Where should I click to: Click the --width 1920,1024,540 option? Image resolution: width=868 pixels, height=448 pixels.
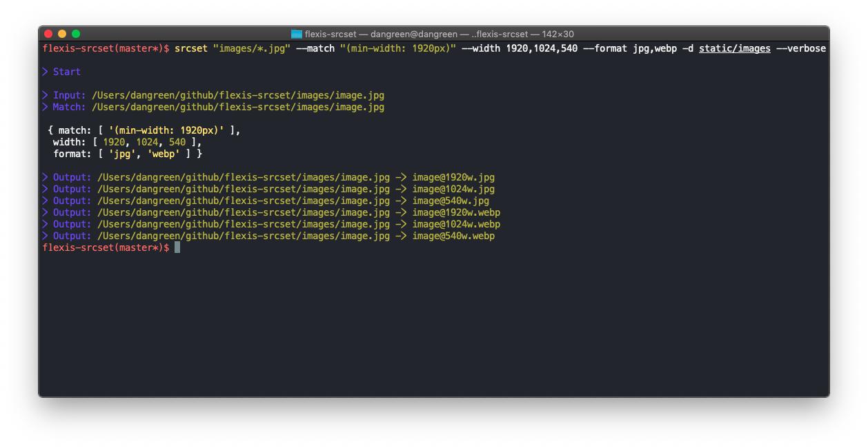[x=520, y=48]
